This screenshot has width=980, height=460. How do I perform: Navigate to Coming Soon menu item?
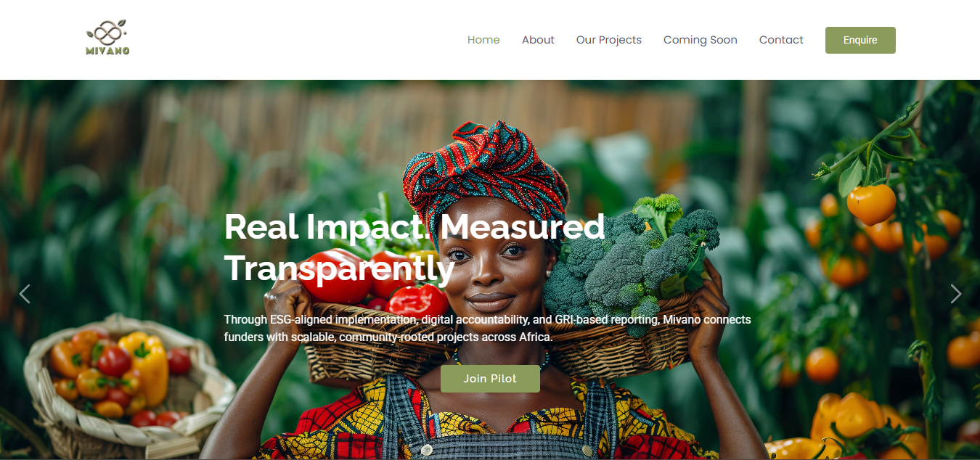click(x=701, y=40)
